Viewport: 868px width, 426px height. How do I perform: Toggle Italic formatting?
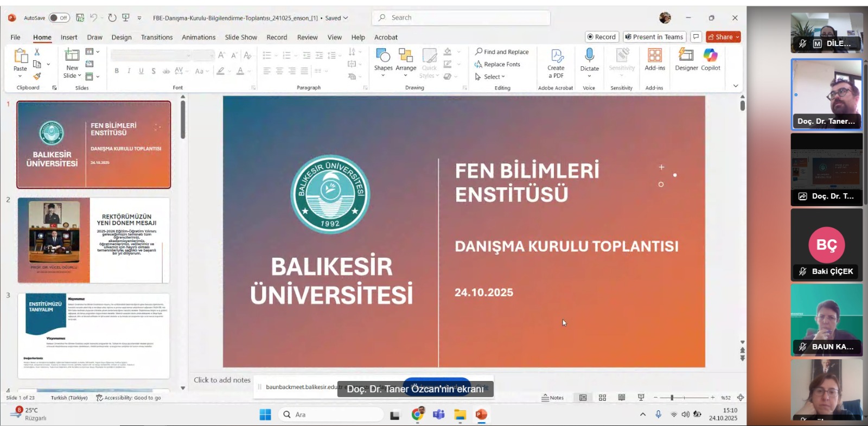pyautogui.click(x=129, y=71)
